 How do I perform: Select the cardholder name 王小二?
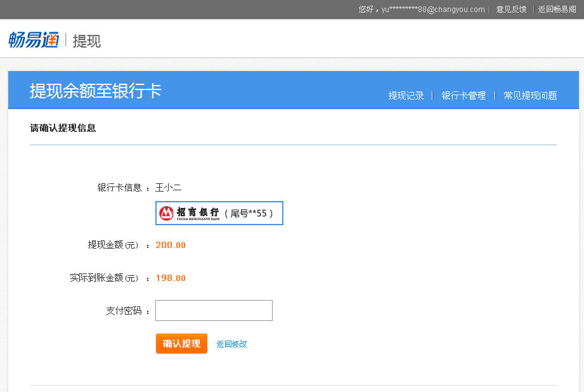pyautogui.click(x=169, y=188)
